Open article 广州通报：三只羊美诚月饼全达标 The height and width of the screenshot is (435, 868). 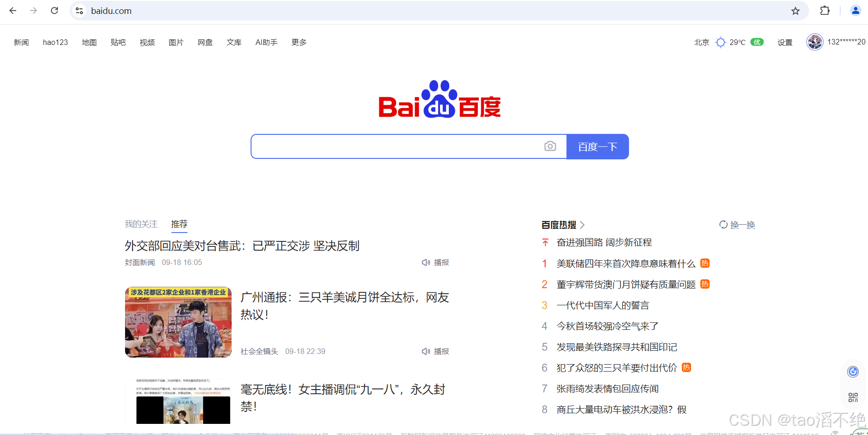[345, 306]
